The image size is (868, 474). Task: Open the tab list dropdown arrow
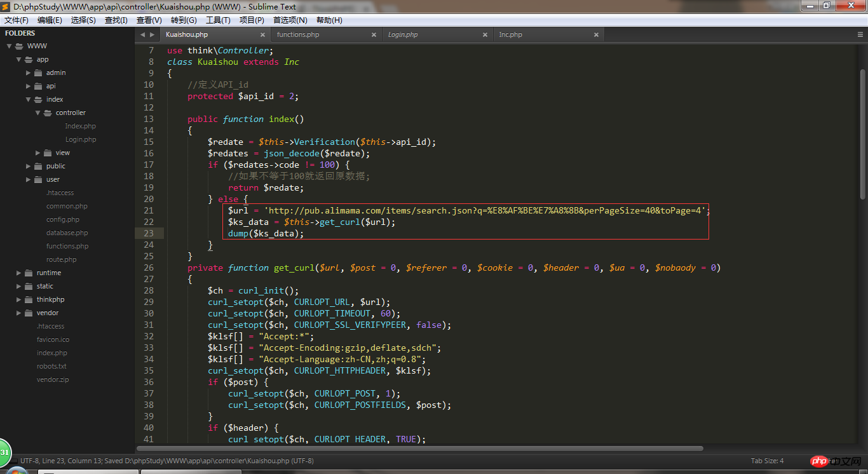pos(860,35)
